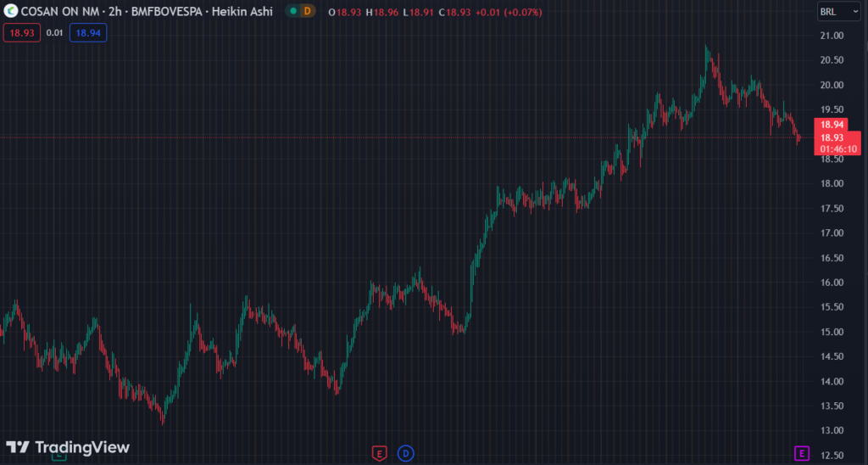The height and width of the screenshot is (465, 868).
Task: Click the low value L18.91
Action: tap(418, 12)
